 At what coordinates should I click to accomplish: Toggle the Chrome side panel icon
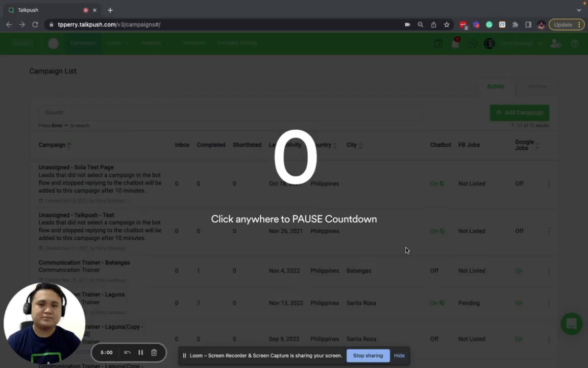[528, 25]
